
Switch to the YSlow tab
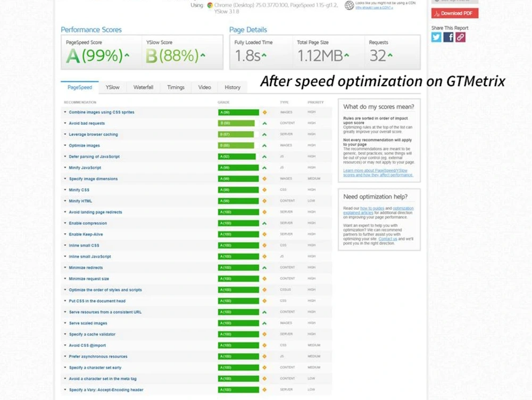pos(112,87)
